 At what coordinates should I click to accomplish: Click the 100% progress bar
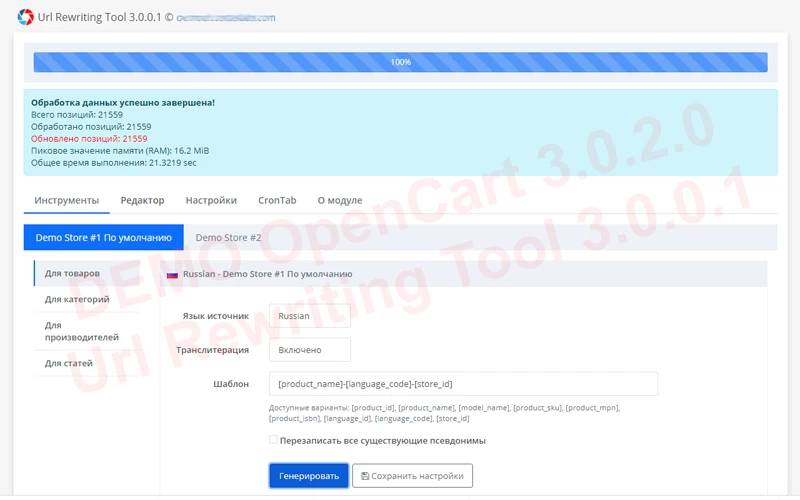pos(401,62)
